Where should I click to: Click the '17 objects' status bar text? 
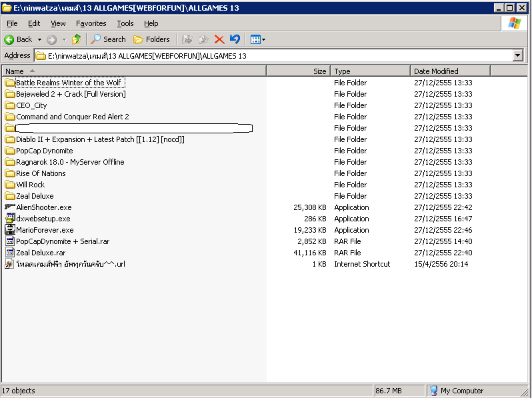coord(18,391)
